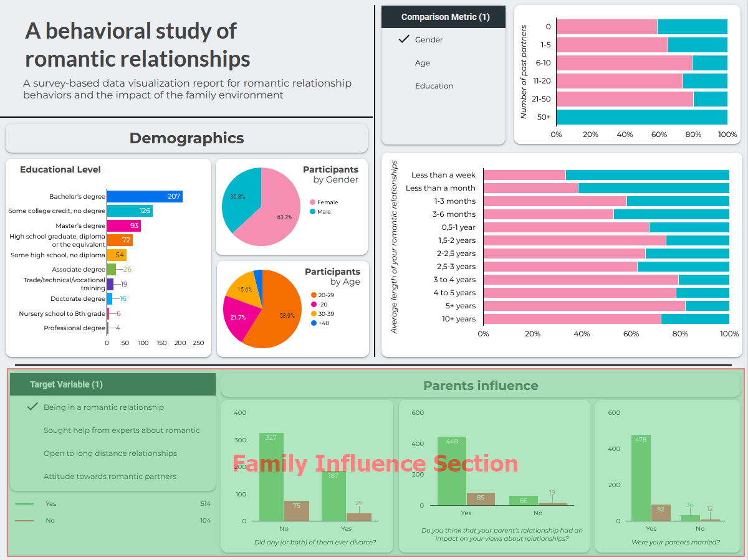
Task: Click the Male legend dot in gender chart
Action: (312, 212)
